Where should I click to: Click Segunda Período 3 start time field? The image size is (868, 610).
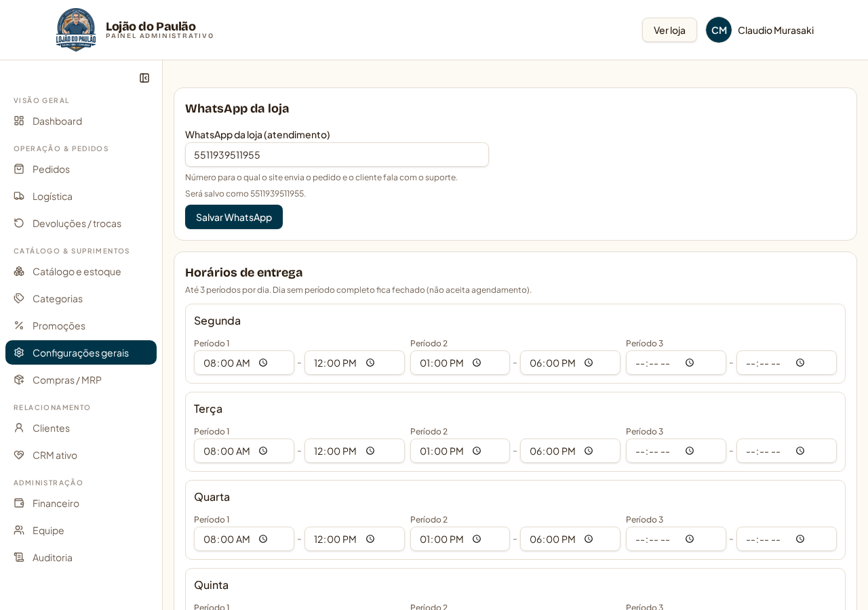(x=676, y=363)
